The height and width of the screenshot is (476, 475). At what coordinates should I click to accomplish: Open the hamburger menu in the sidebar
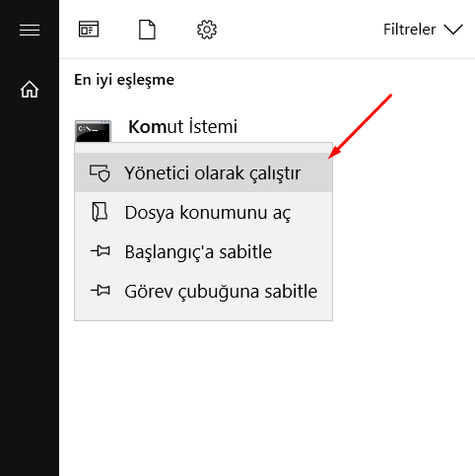pos(30,31)
